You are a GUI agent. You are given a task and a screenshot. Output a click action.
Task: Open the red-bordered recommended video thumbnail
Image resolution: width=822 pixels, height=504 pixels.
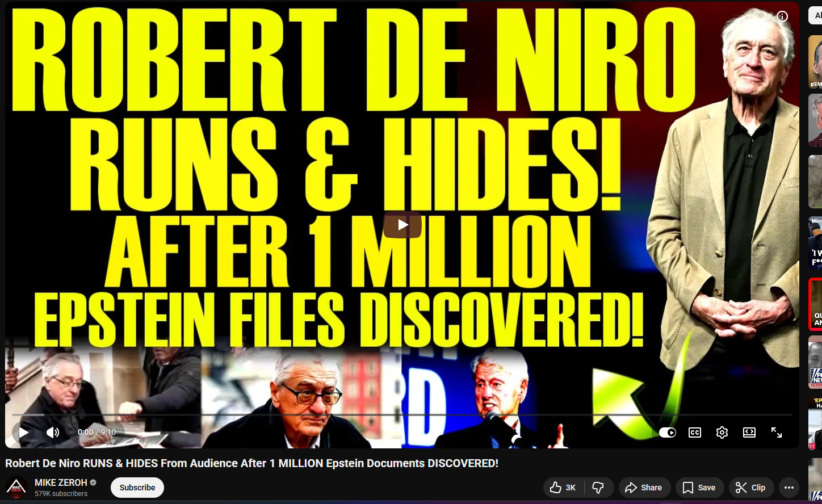coord(816,304)
